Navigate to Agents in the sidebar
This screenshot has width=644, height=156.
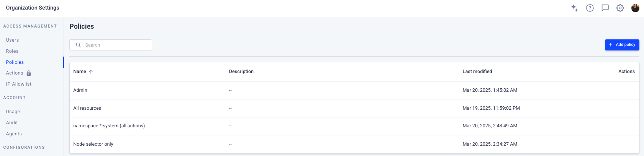point(14,134)
